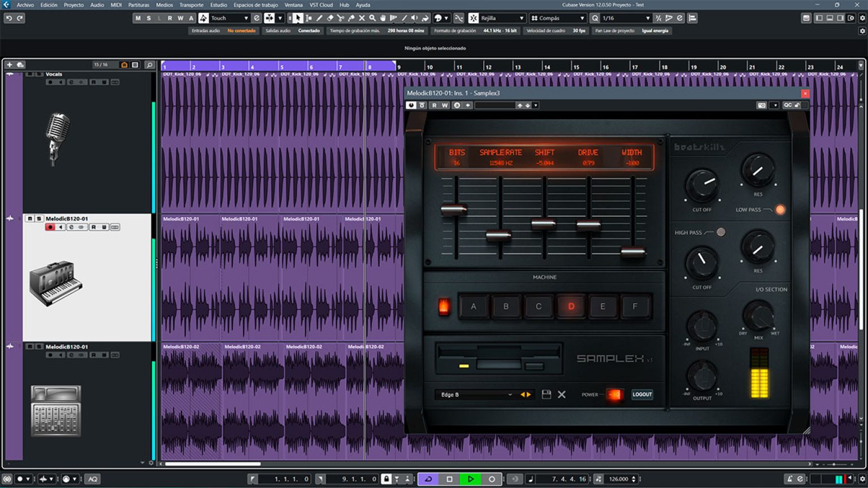Click the plugin snapshot camera icon
This screenshot has width=868, height=488.
[762, 105]
